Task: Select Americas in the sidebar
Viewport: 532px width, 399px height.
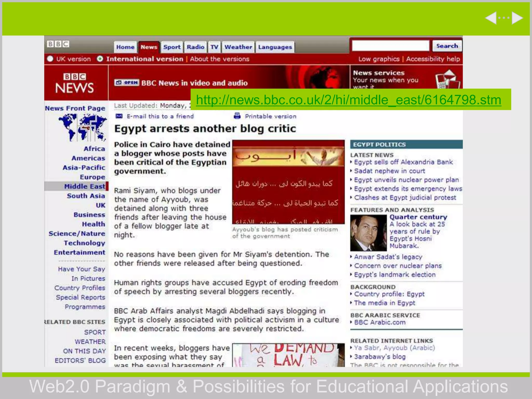Action: pyautogui.click(x=88, y=158)
